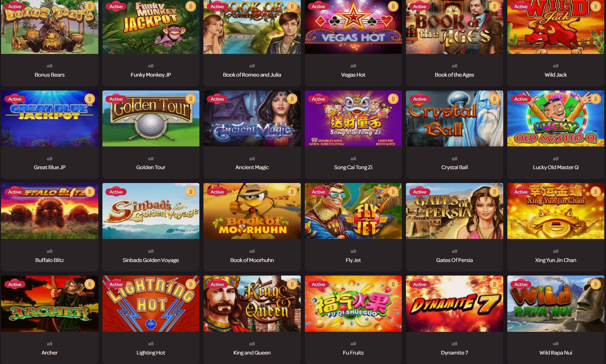The image size is (606, 364).
Task: Click the 'all' label above Buffalo Blitz
Action: (x=50, y=251)
